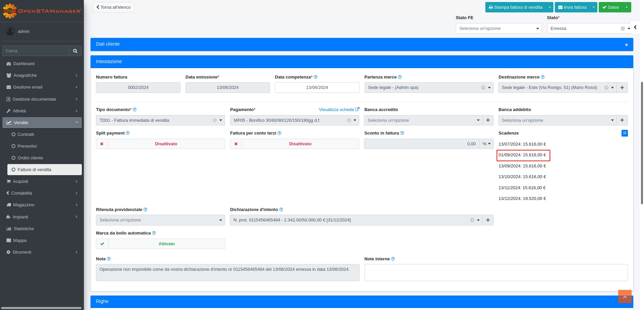The height and width of the screenshot is (310, 644).
Task: Click Torna all'elenco button
Action: click(x=113, y=7)
